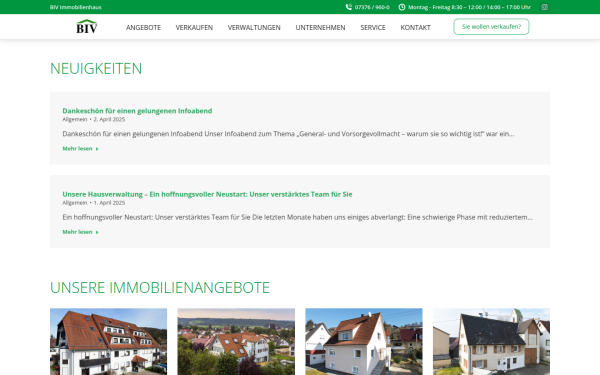The width and height of the screenshot is (600, 375).
Task: Click the clock icon beside opening hours
Action: tap(402, 7)
